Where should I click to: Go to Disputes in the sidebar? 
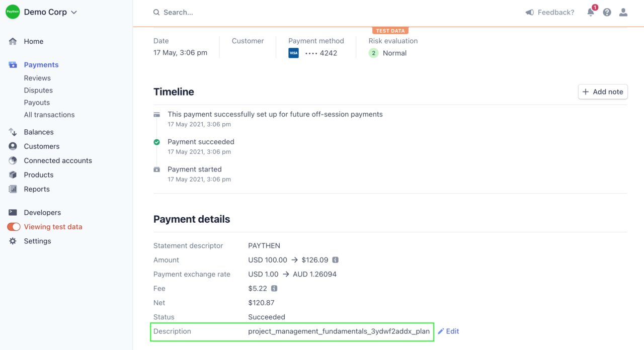(x=39, y=90)
